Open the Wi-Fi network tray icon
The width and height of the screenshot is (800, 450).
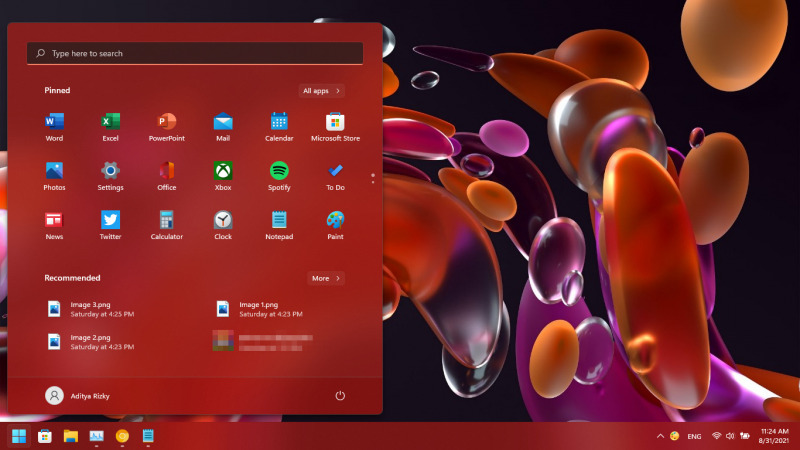click(716, 436)
